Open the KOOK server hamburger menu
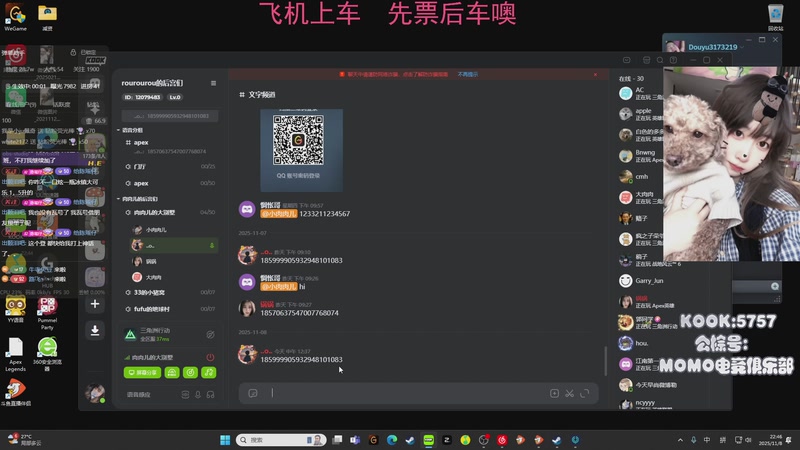 (x=213, y=83)
